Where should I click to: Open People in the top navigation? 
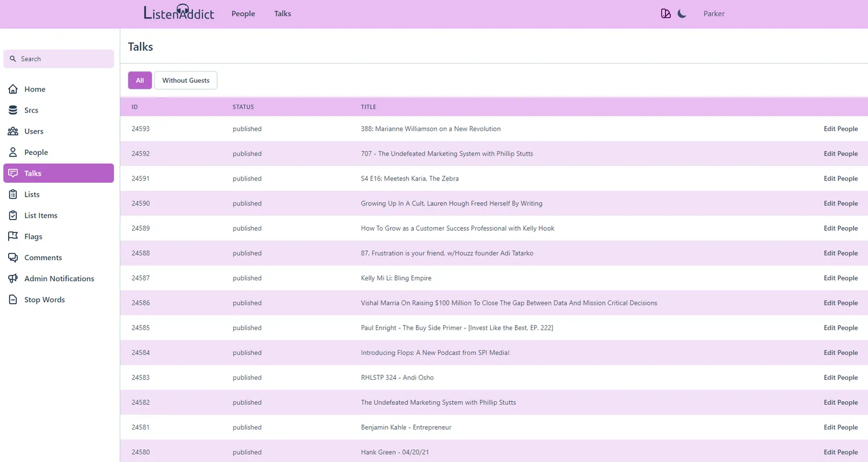coord(243,14)
